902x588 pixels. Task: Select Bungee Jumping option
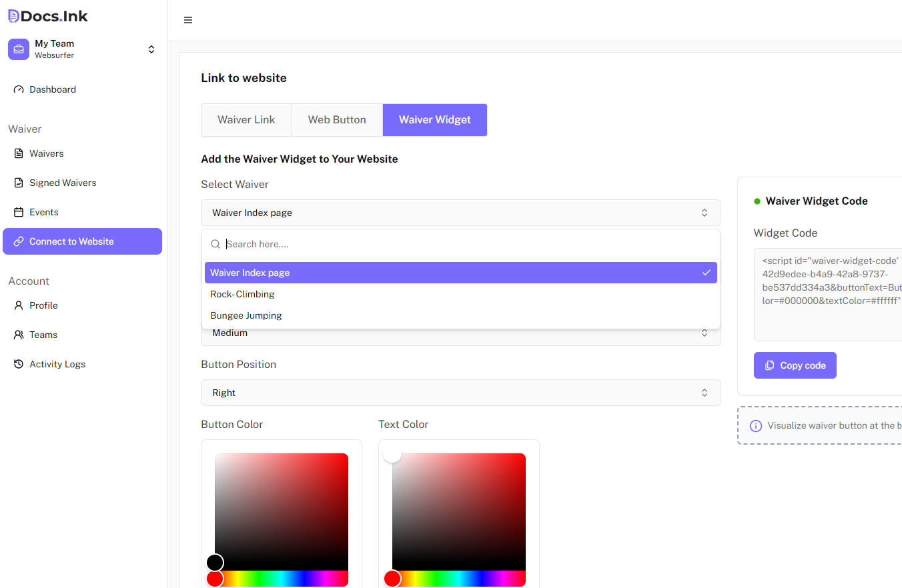pyautogui.click(x=246, y=315)
